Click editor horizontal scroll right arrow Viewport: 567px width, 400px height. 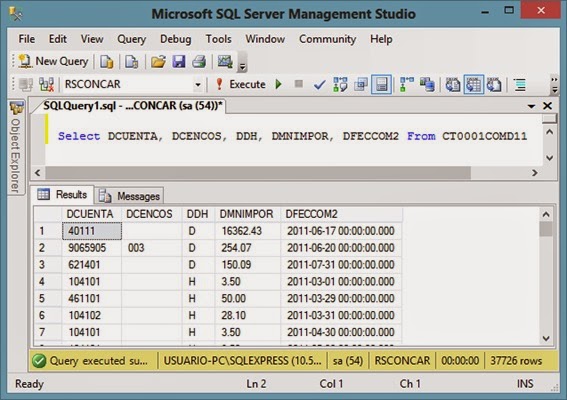pyautogui.click(x=534, y=173)
